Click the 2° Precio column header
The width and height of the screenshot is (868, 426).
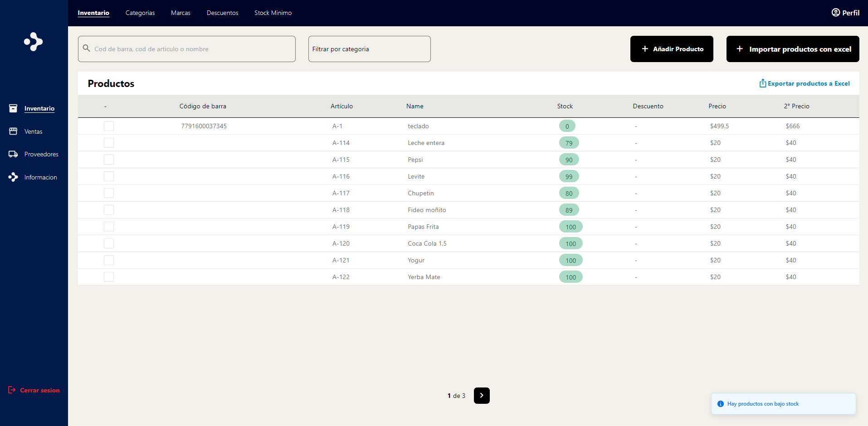797,106
